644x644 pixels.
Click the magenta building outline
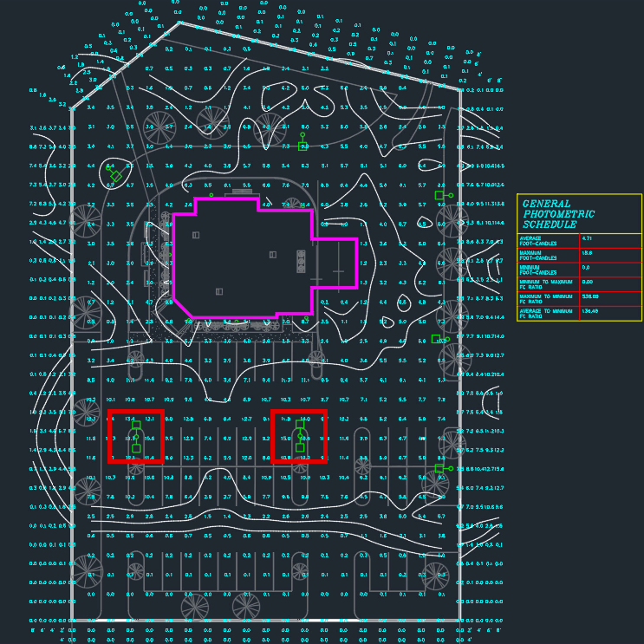coord(265,258)
